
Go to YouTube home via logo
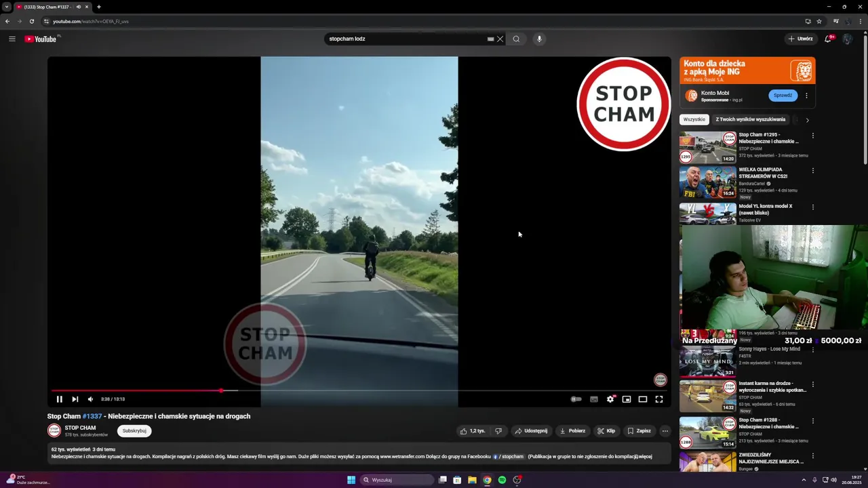[x=41, y=39]
